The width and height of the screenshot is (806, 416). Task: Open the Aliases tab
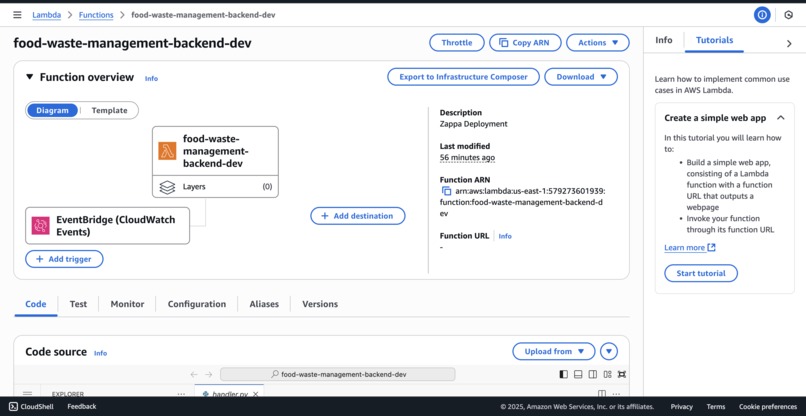(264, 304)
